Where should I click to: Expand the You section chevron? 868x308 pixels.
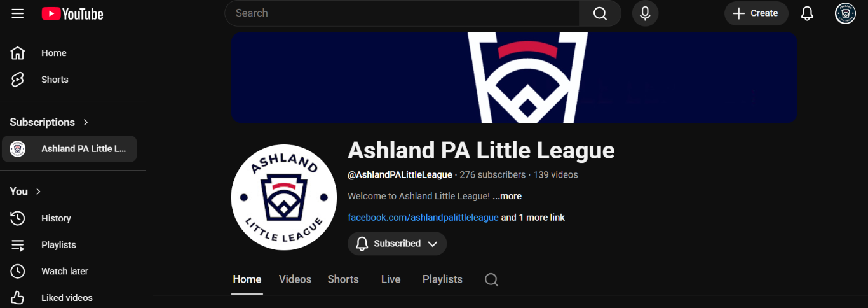pos(39,192)
